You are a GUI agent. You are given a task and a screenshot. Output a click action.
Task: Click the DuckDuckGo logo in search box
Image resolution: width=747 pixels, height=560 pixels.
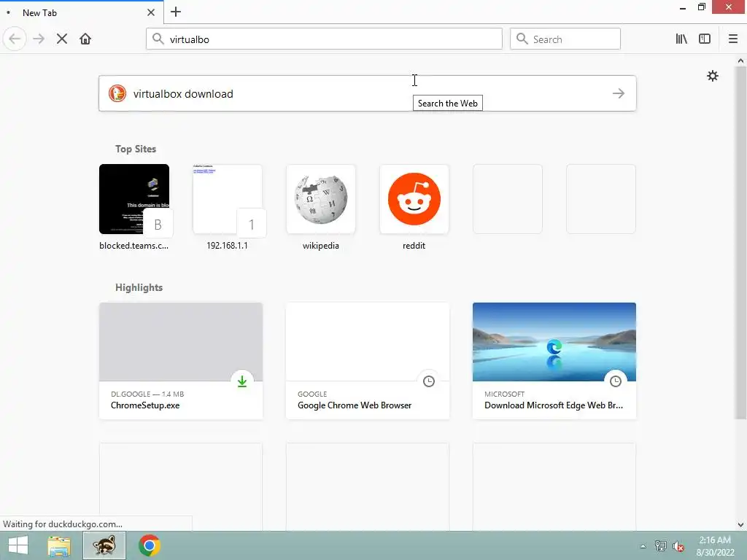click(117, 93)
